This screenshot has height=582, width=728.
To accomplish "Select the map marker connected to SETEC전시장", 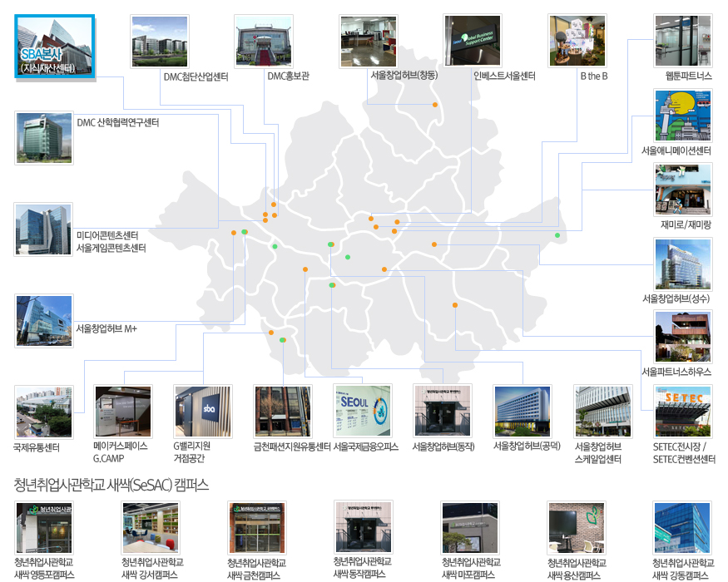I will (x=455, y=305).
